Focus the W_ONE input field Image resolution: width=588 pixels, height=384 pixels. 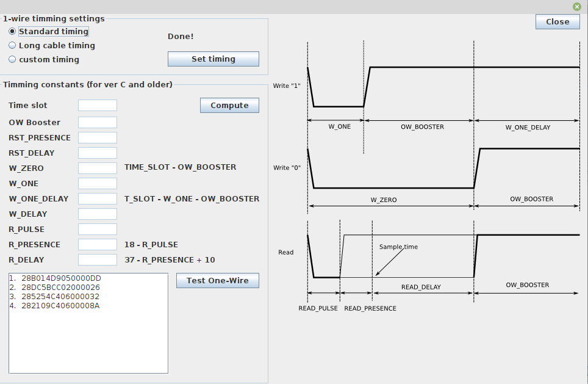(x=98, y=184)
